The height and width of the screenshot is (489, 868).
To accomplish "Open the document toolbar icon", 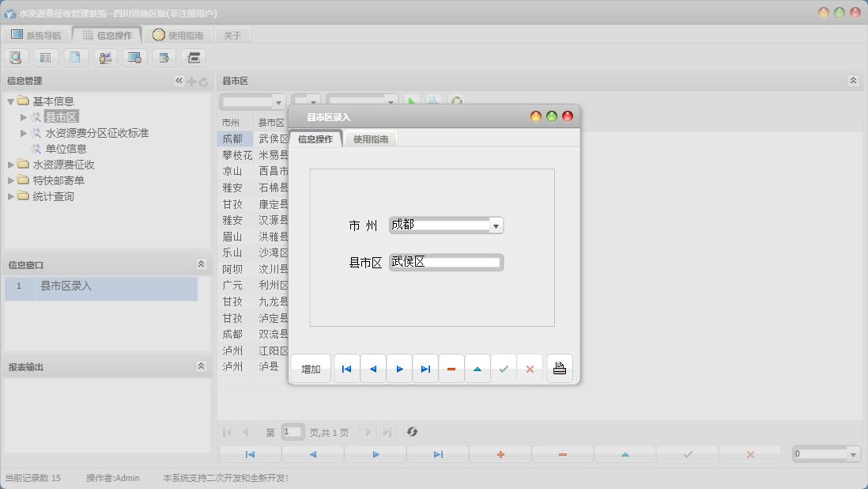I will coord(76,57).
